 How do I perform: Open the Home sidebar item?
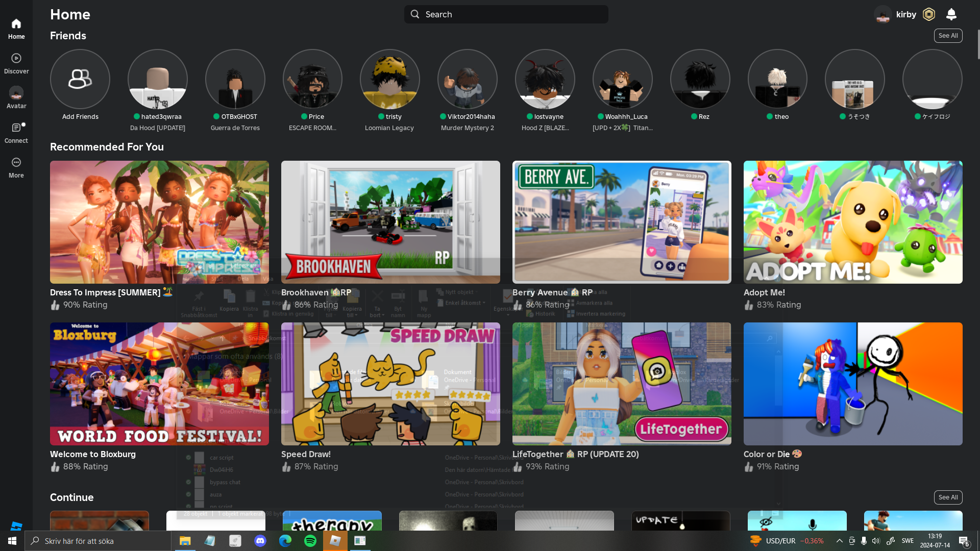click(16, 29)
